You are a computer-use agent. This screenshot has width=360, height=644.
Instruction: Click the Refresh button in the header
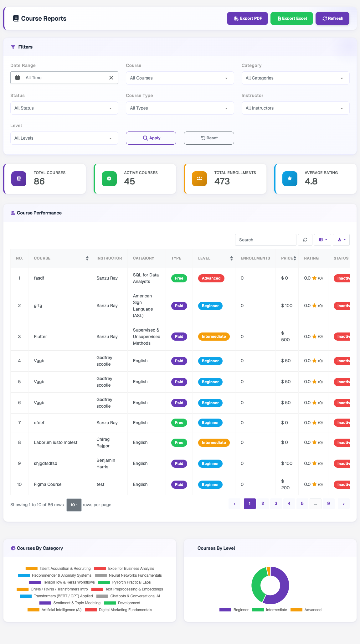point(332,18)
